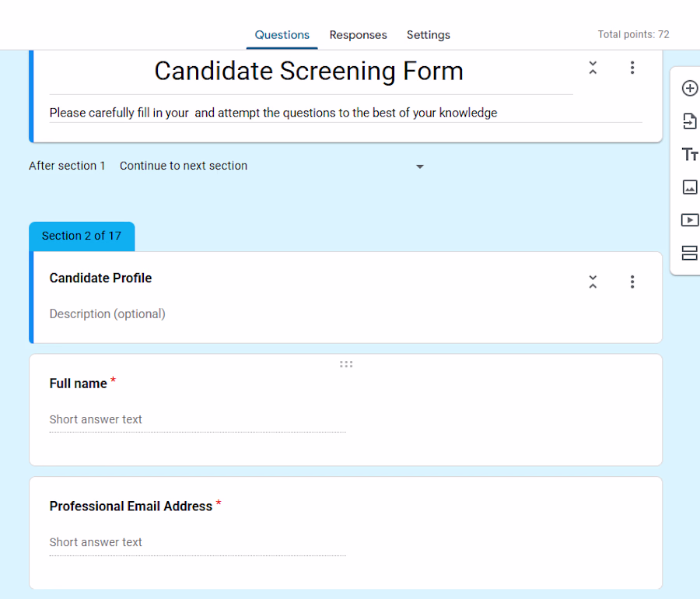Screen dimensions: 700x599
Task: Open more options for Candidate Profile section
Action: (632, 282)
